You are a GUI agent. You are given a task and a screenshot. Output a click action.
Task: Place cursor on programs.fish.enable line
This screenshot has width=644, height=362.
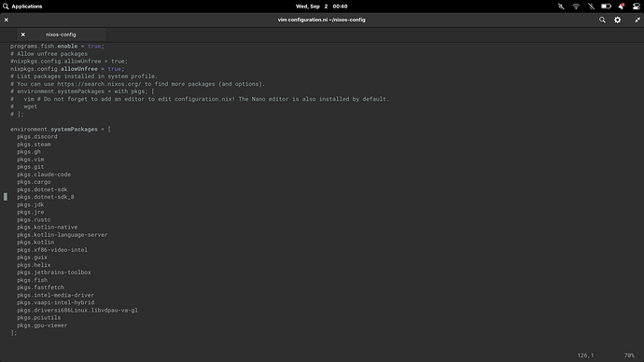tap(57, 47)
